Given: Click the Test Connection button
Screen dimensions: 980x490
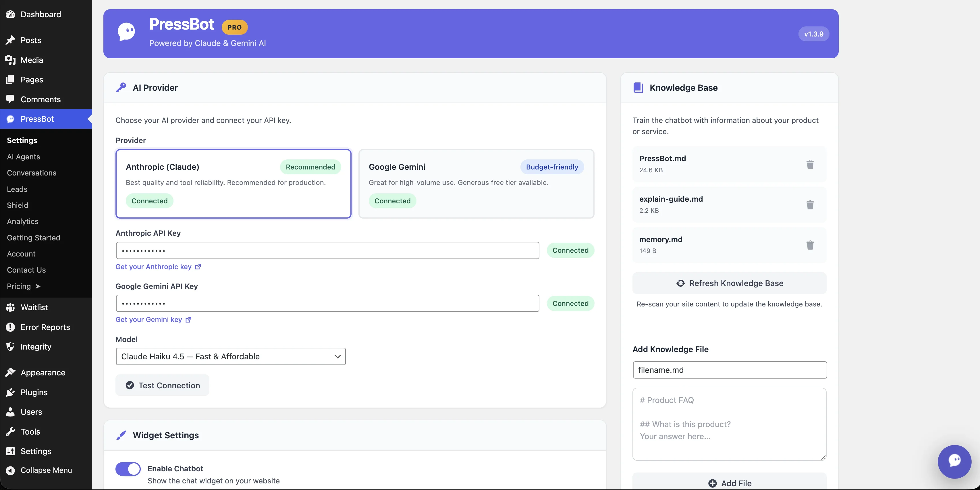Looking at the screenshot, I should pos(162,385).
